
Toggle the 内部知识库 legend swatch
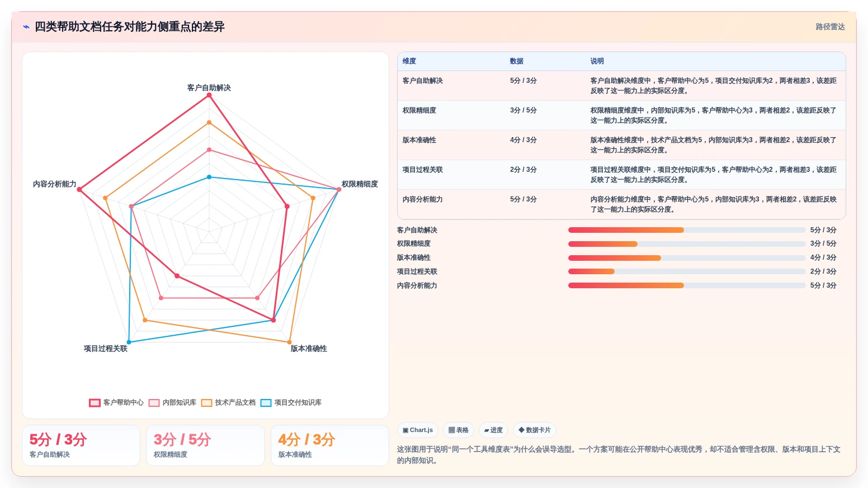coord(154,403)
